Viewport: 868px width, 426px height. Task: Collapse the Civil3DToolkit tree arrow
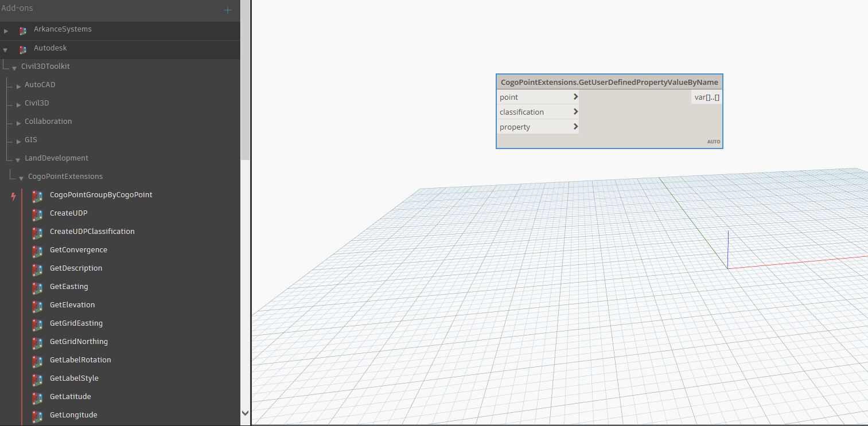click(x=14, y=68)
